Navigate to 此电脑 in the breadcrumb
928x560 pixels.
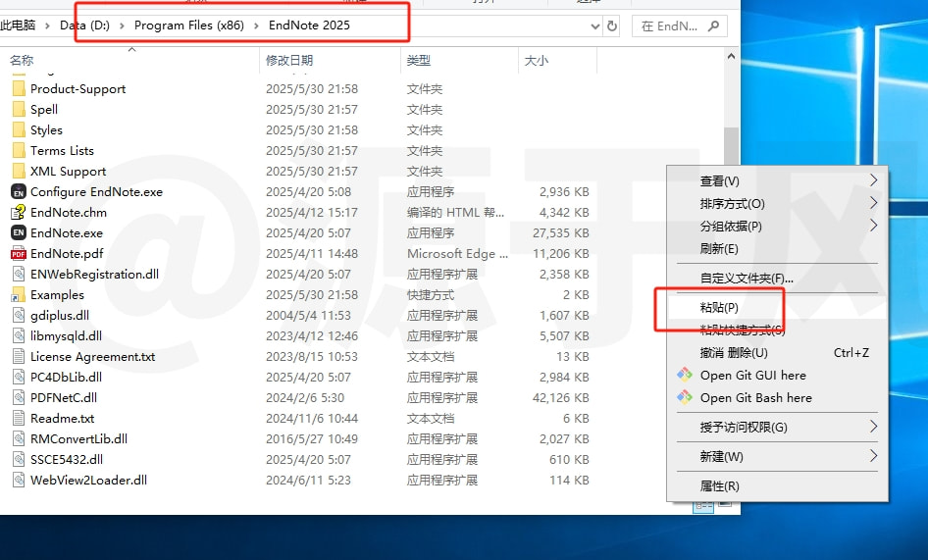tap(18, 25)
